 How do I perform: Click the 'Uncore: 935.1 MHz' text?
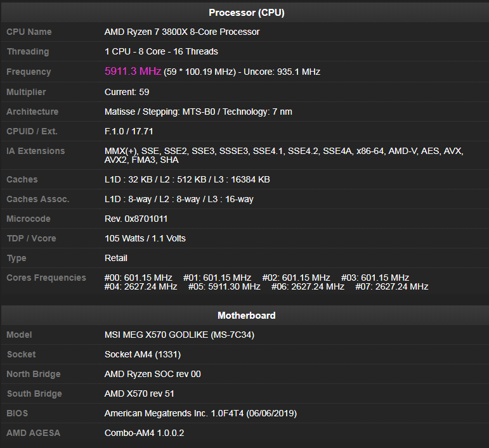click(x=282, y=72)
